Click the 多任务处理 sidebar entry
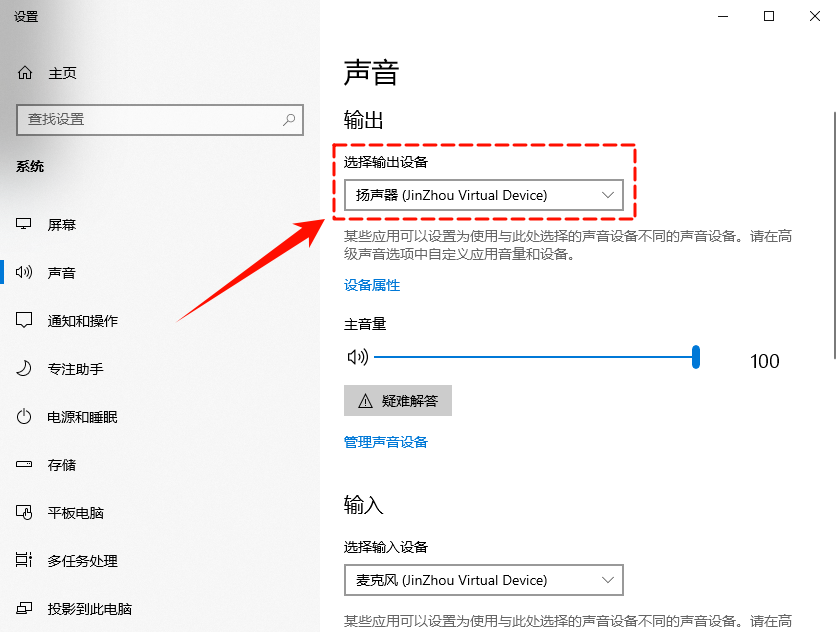Screen dimensions: 838x632 [x=80, y=560]
